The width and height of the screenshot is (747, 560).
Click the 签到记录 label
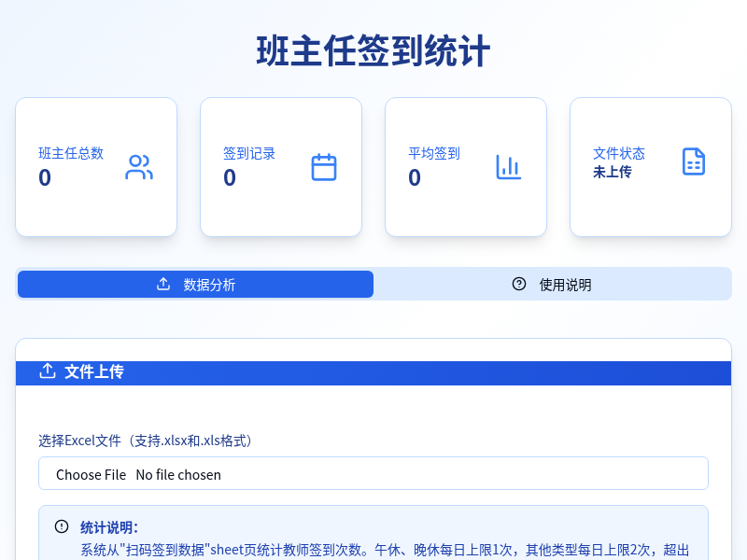click(x=249, y=153)
